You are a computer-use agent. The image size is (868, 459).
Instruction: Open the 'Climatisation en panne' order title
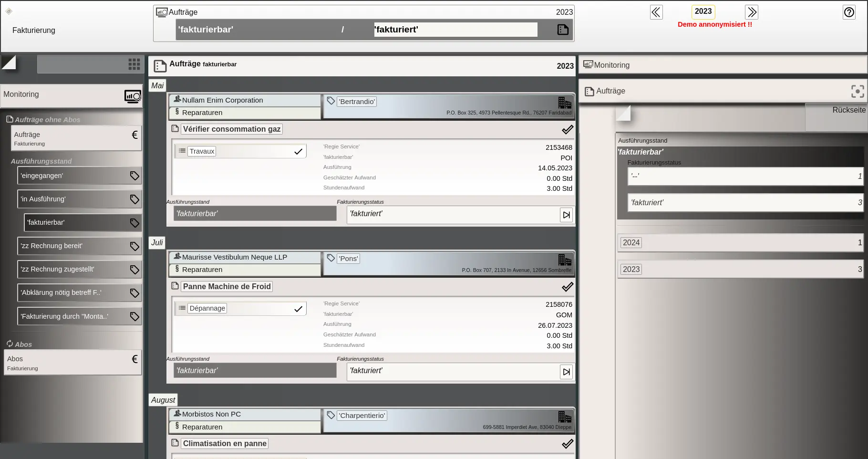click(x=225, y=443)
